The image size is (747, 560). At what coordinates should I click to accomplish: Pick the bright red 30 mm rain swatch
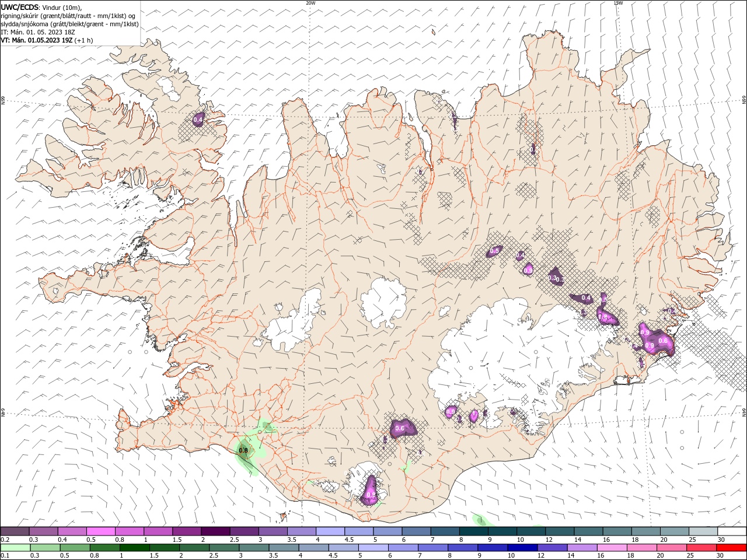731,548
